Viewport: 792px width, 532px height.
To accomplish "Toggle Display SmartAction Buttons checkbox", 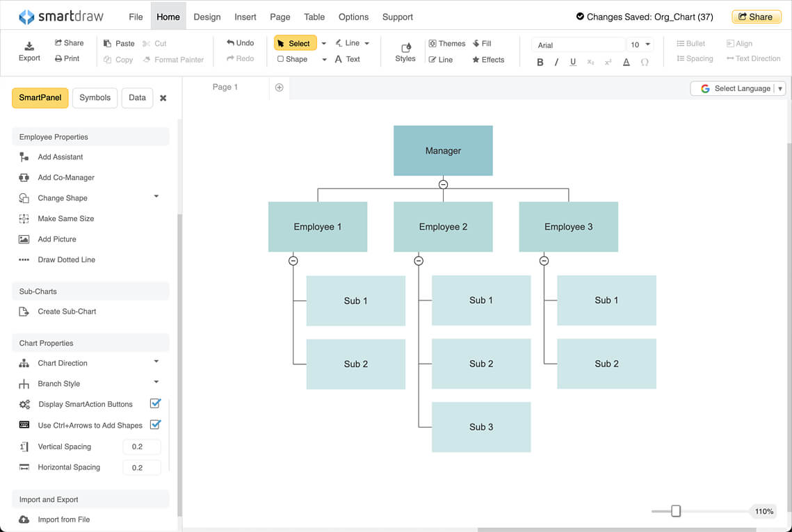I will coord(155,403).
